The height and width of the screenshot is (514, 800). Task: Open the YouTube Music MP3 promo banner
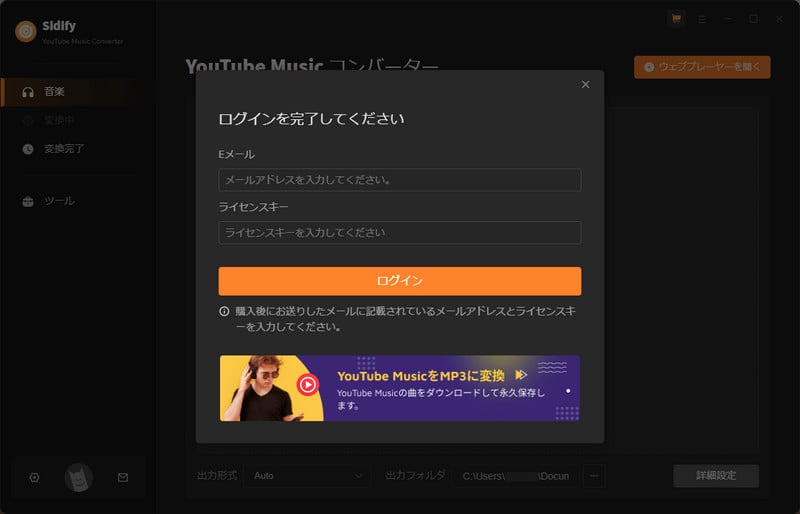tap(399, 388)
